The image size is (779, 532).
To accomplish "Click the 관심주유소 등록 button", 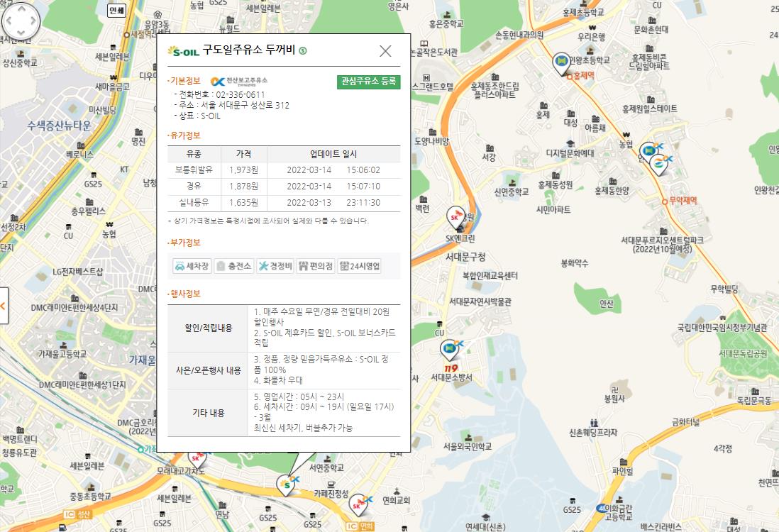I will point(368,82).
